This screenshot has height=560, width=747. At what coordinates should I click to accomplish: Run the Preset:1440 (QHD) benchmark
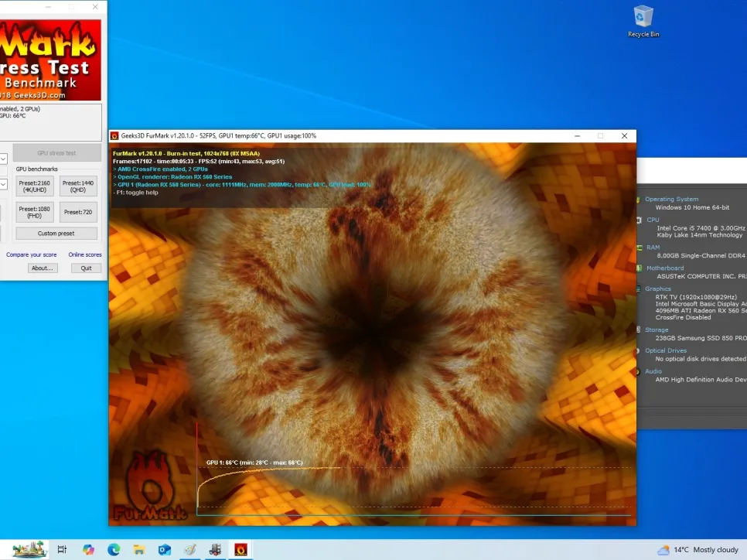(x=78, y=186)
